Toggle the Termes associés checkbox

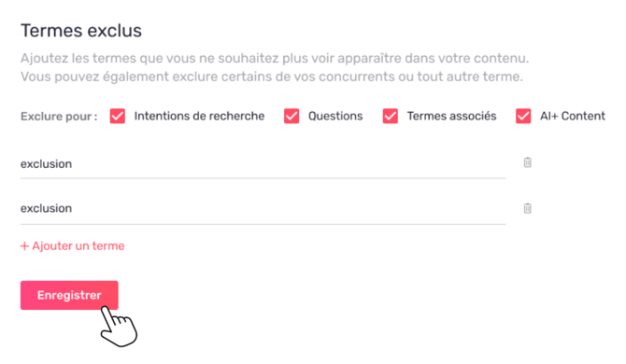(390, 116)
